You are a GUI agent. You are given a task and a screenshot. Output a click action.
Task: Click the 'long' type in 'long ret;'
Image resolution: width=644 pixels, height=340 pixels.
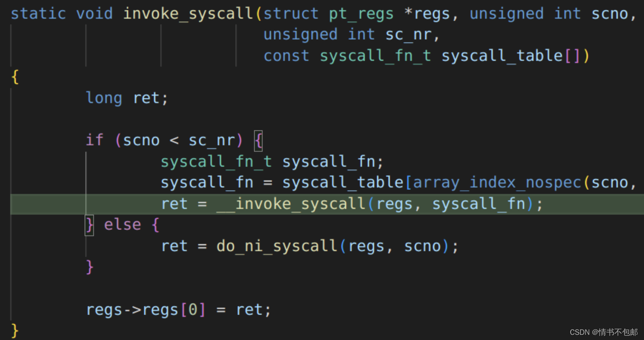(104, 98)
